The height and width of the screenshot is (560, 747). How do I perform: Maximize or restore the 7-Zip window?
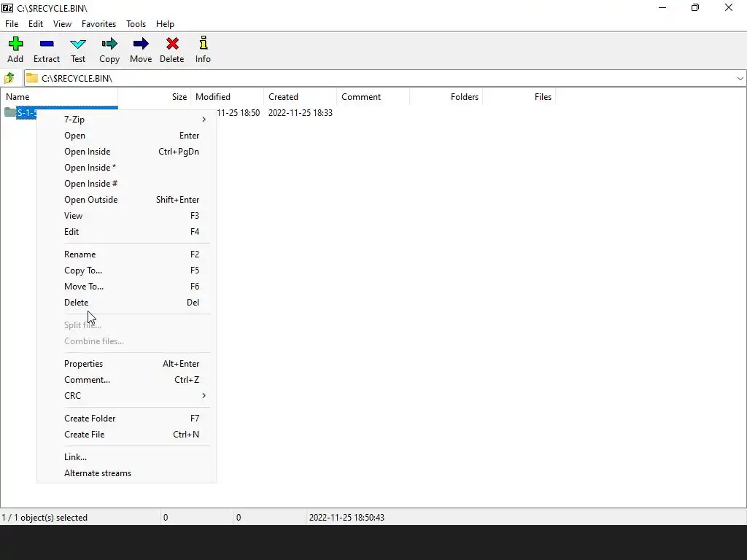(695, 7)
